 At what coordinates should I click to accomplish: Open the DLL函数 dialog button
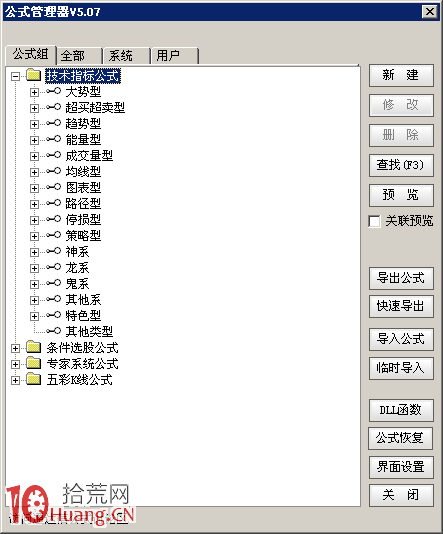pyautogui.click(x=401, y=410)
